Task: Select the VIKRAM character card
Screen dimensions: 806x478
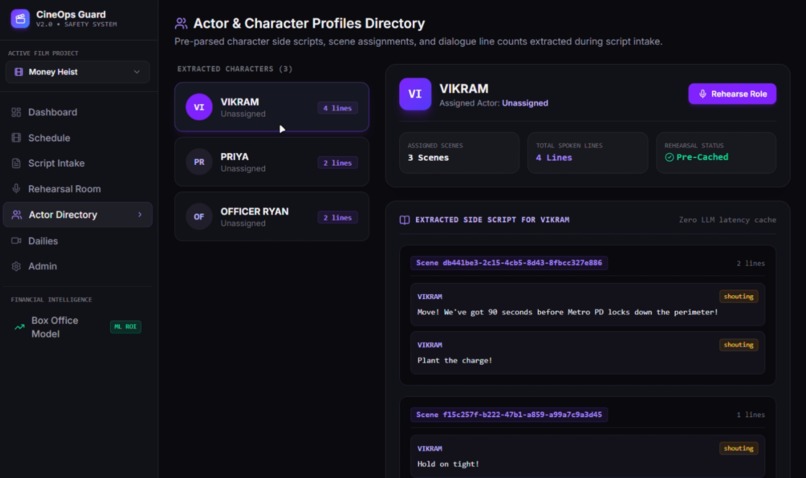Action: (271, 107)
